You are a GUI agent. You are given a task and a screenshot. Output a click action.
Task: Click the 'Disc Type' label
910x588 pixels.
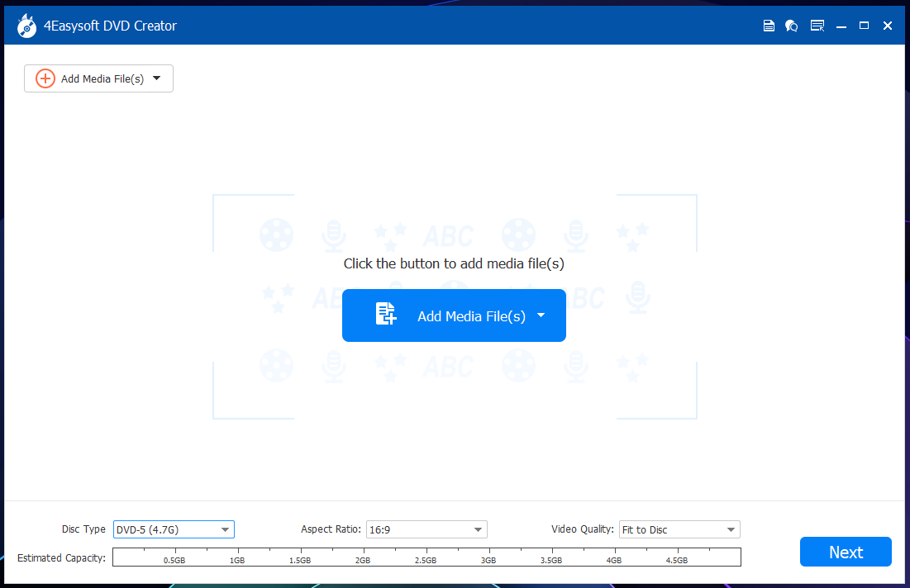point(83,529)
